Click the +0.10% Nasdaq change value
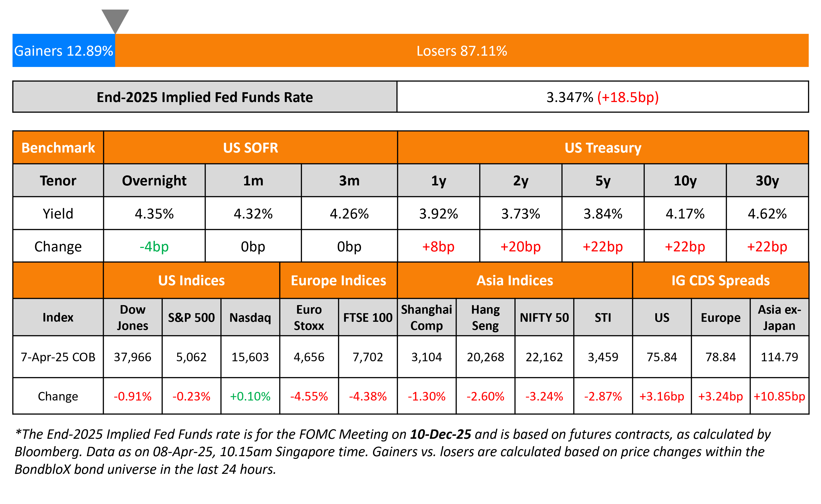The height and width of the screenshot is (504, 821). (x=250, y=396)
